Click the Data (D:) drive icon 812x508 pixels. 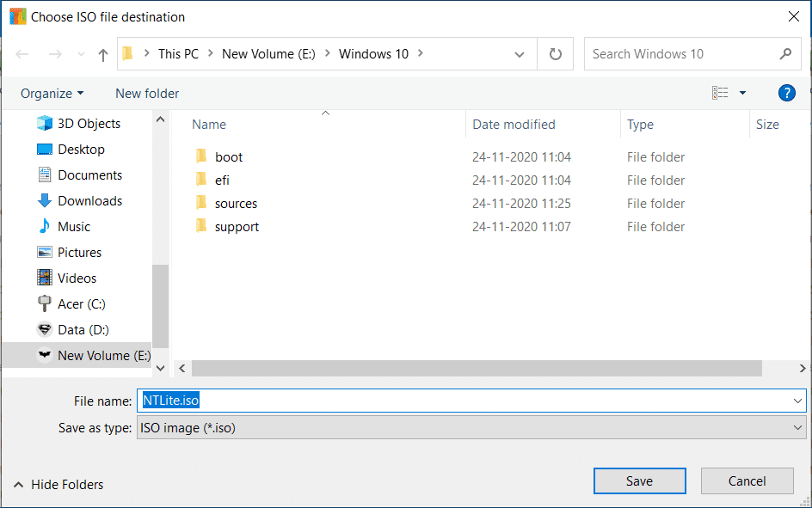click(x=45, y=329)
